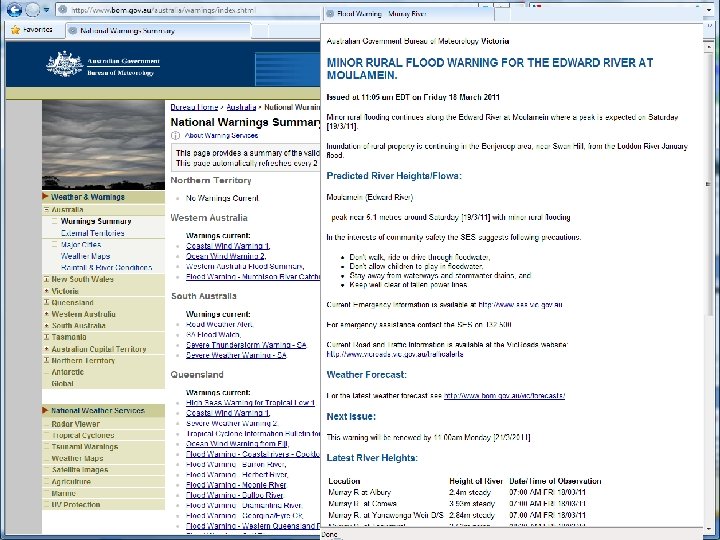Open Radar Viewer in the sidebar
The image size is (720, 540).
tap(75, 424)
